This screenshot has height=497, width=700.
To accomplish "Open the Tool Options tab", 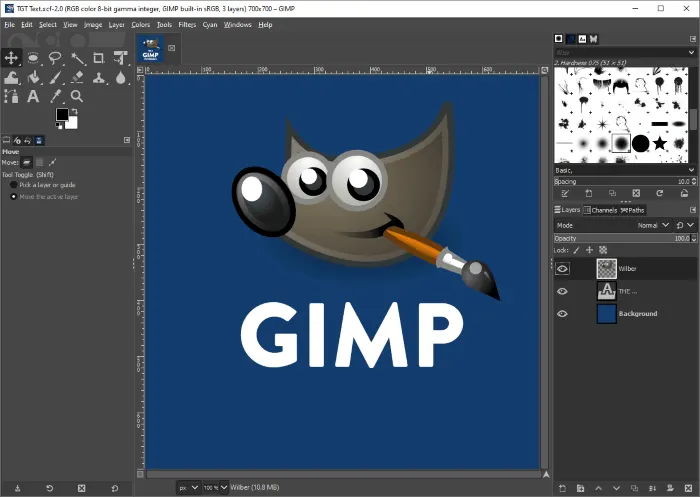I will tap(6, 140).
